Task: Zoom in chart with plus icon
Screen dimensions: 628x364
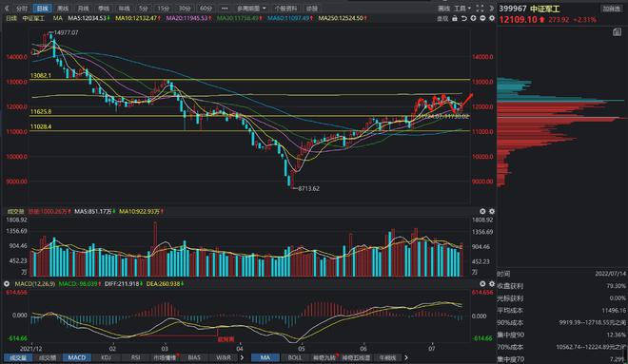Action: pos(473,18)
